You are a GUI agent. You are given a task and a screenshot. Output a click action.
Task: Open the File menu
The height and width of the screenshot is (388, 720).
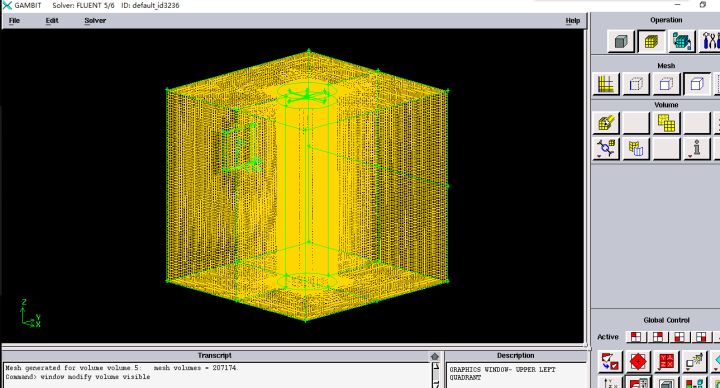(x=14, y=21)
